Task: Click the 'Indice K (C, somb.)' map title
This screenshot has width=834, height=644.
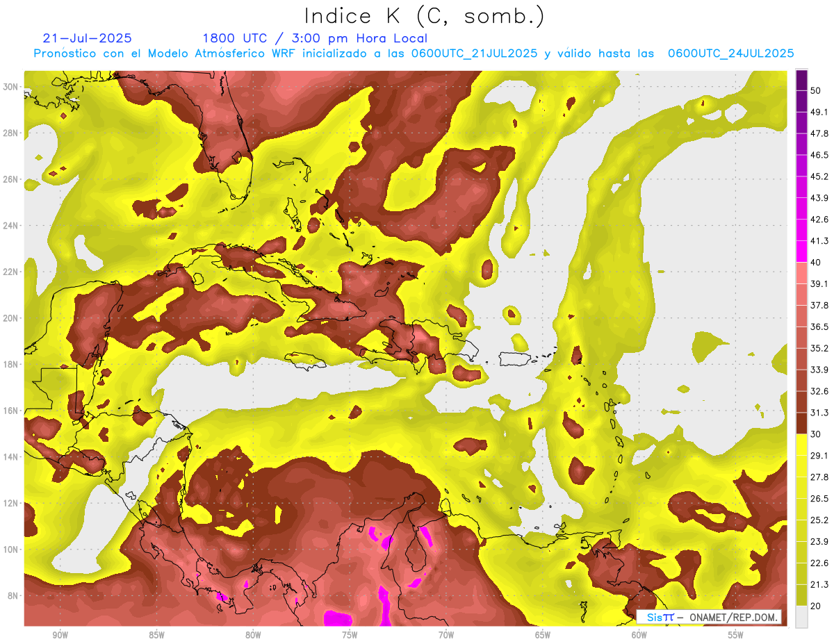Action: pyautogui.click(x=424, y=16)
